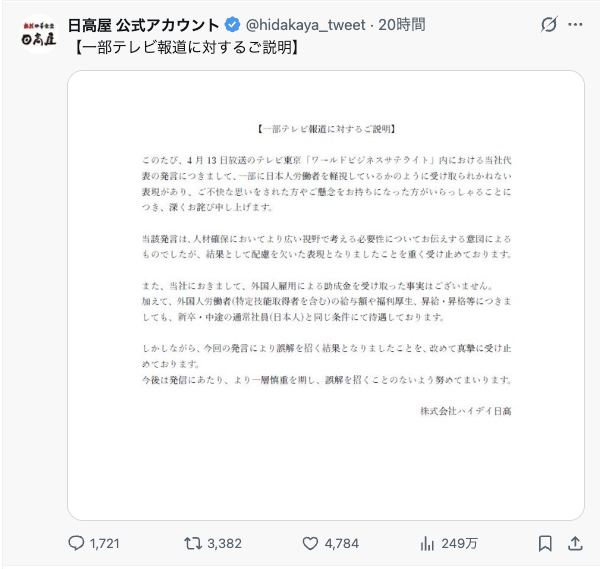Bookmark the post with the bookmark icon

point(545,544)
